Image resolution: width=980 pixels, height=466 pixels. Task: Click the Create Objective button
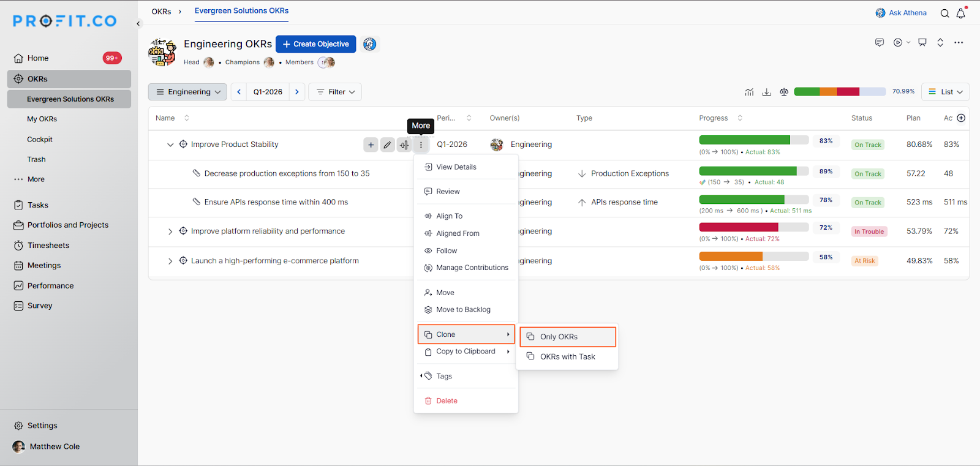(315, 44)
